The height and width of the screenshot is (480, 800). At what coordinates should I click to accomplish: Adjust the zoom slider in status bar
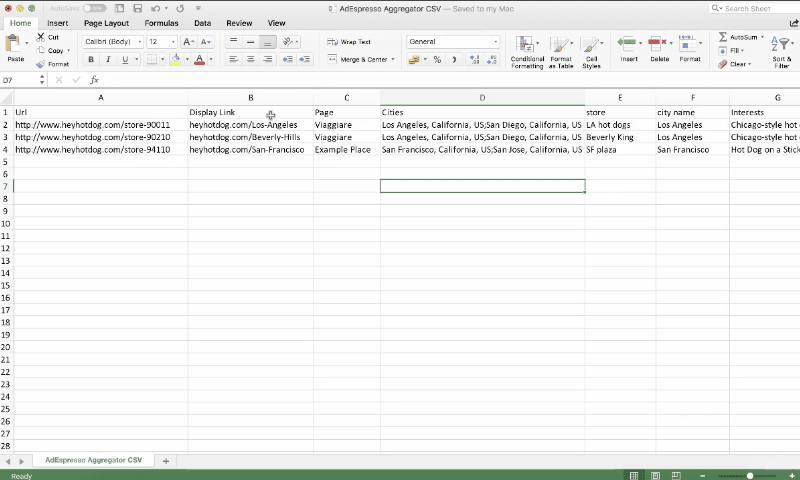click(x=750, y=476)
